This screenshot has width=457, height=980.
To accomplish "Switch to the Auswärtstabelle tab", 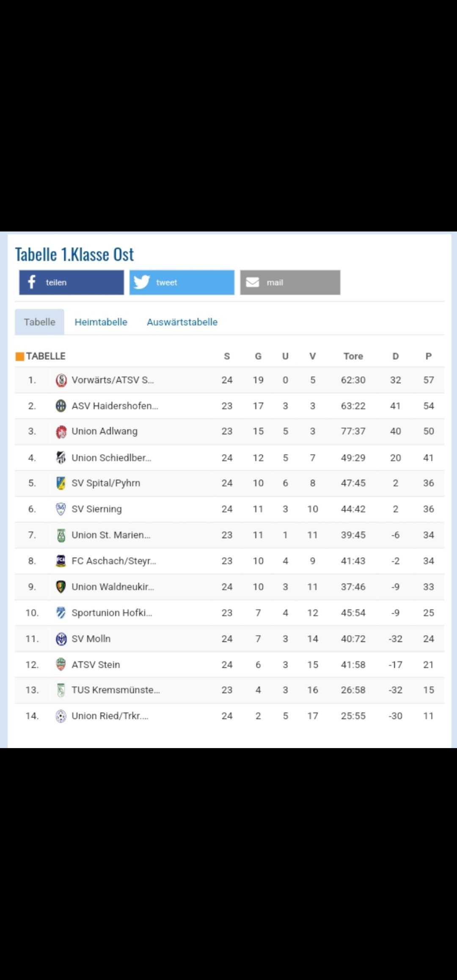I will (x=182, y=322).
